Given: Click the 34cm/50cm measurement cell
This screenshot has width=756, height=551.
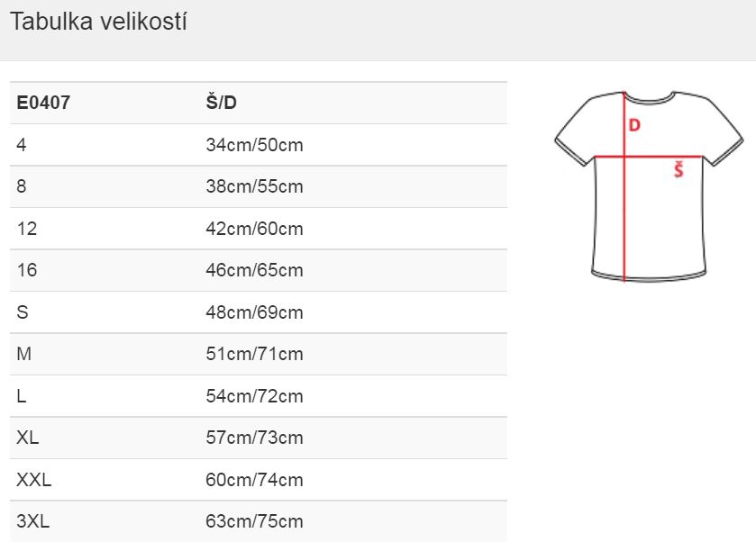Looking at the screenshot, I should point(255,145).
